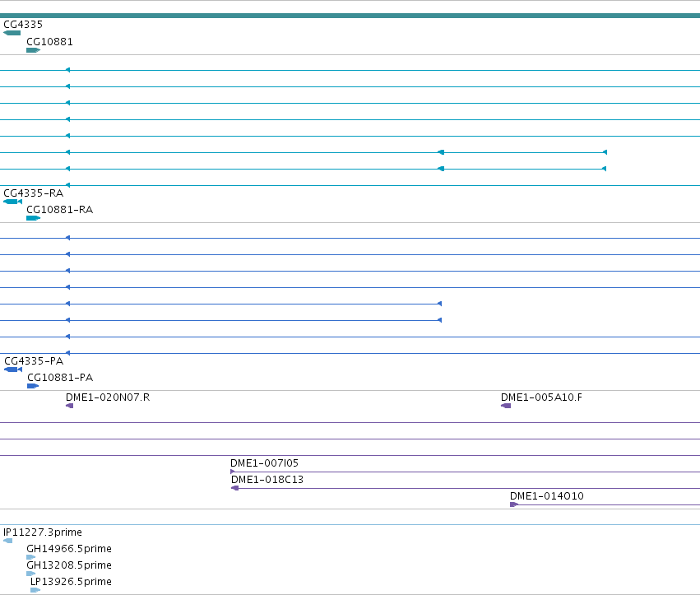Select the purple DME1-020N07.R glyph
700x595 pixels.
coord(70,406)
